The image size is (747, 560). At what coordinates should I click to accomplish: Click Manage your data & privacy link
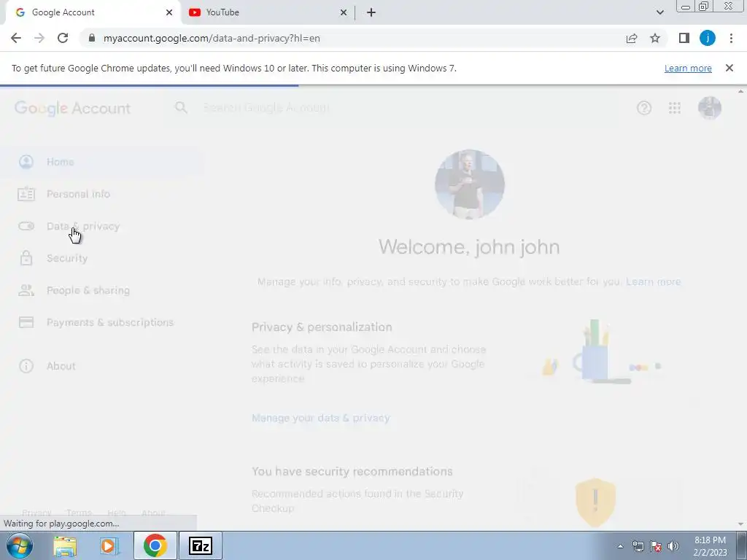(321, 418)
